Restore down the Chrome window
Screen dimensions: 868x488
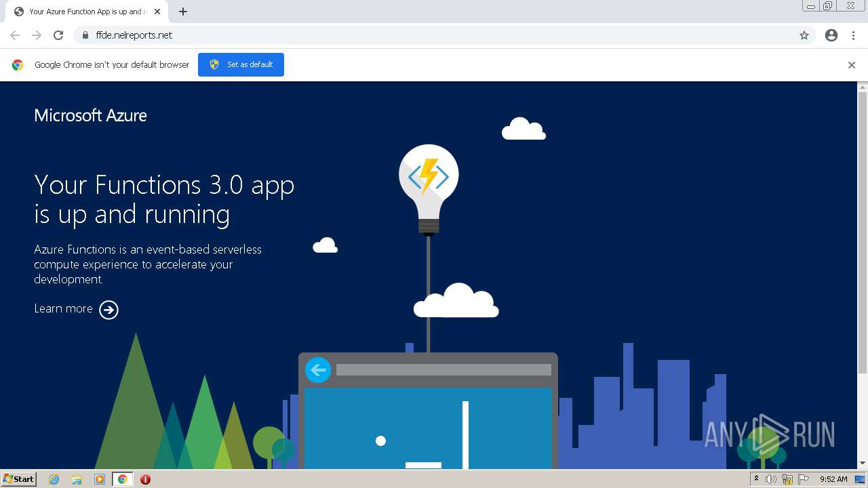click(828, 6)
